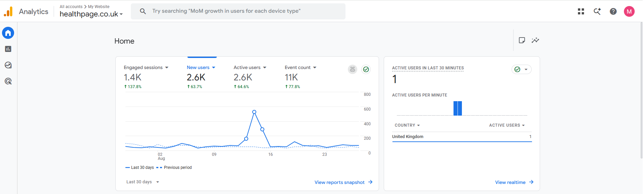Click the Home page heading

(124, 41)
